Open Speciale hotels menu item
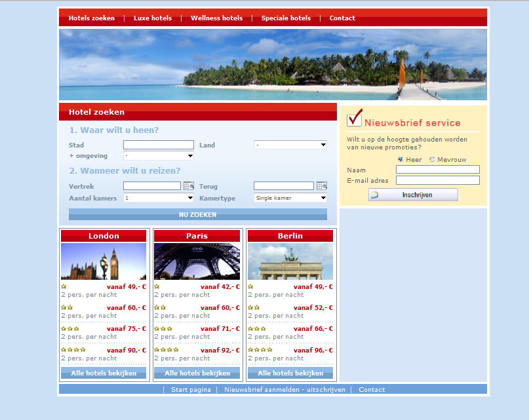 pos(286,18)
